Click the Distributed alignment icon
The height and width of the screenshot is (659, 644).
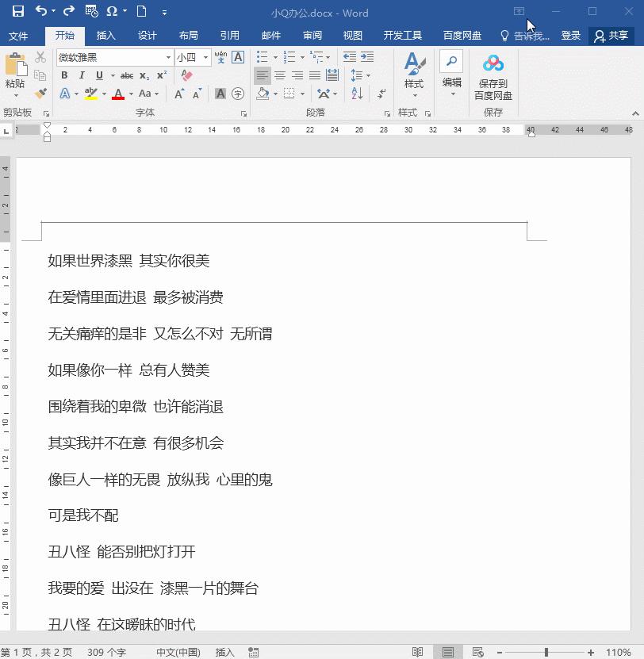tap(332, 75)
